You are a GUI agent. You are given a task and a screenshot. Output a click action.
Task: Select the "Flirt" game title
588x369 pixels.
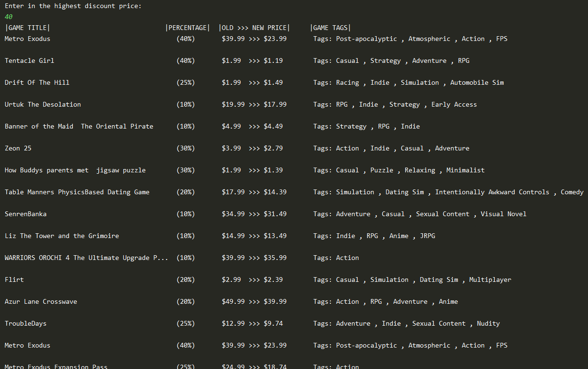(x=14, y=279)
